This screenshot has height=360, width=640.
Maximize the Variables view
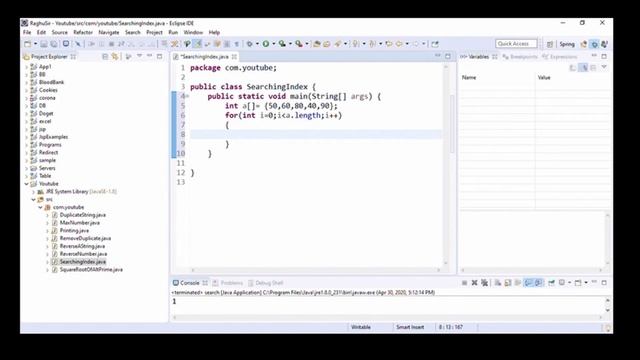(x=604, y=56)
